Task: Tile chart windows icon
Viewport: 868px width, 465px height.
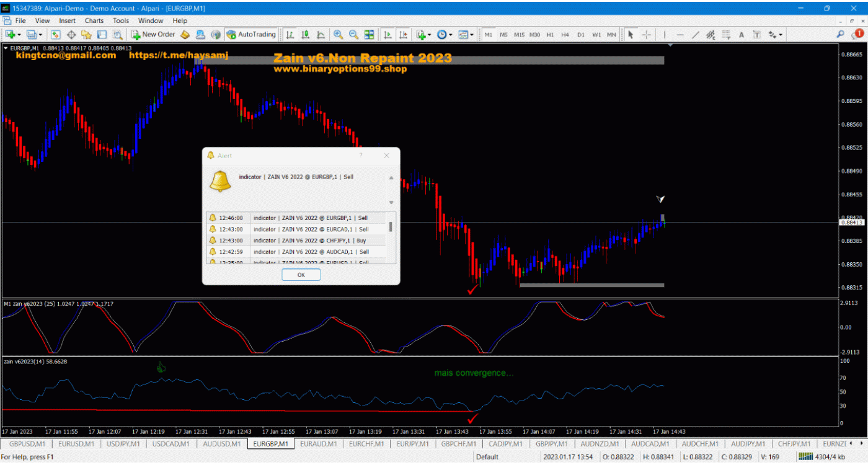Action: coord(369,35)
